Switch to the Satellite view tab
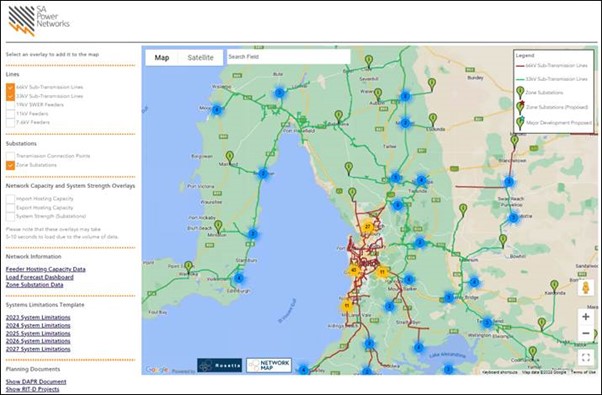Viewport: 602px width, 395px height. (x=200, y=58)
